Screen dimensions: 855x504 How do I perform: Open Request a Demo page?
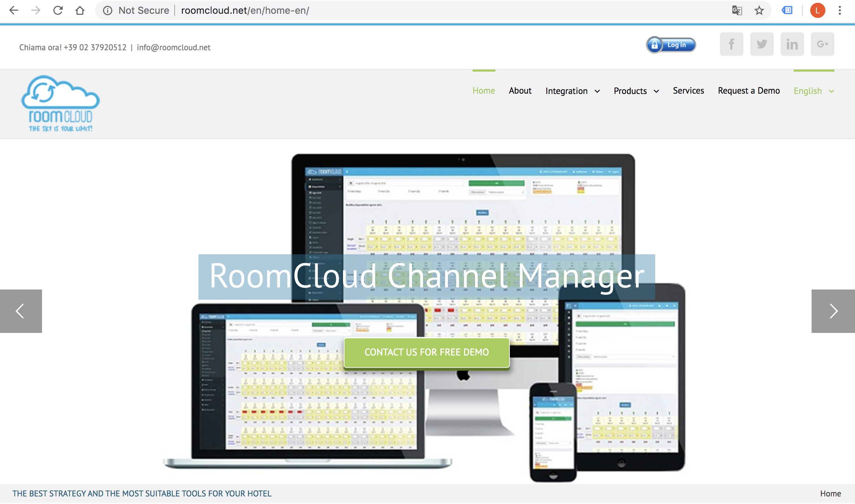click(749, 91)
